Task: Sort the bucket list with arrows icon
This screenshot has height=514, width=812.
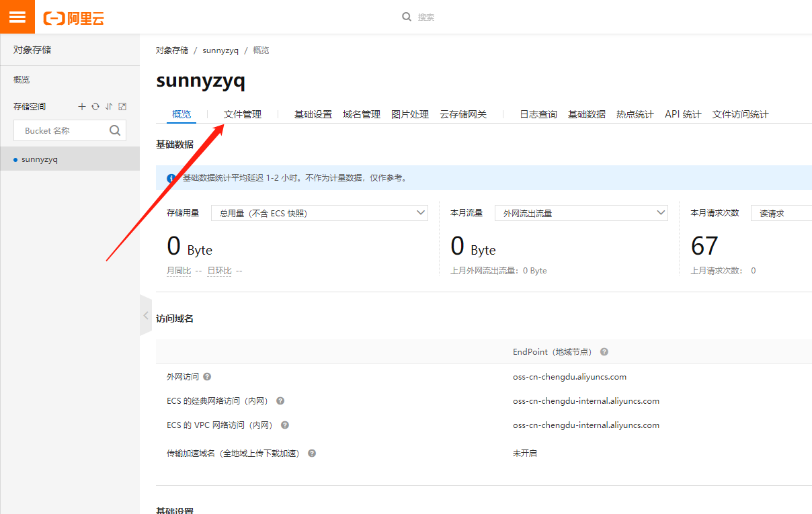Action: tap(109, 107)
